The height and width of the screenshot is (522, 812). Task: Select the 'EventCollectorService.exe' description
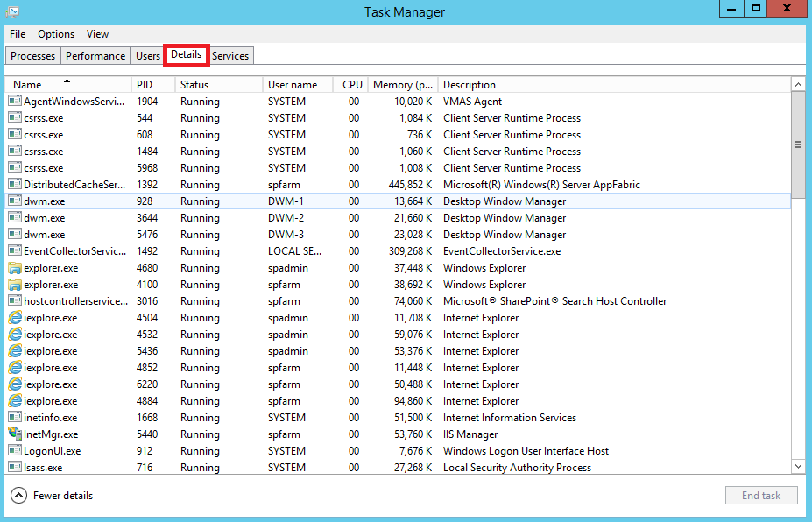point(502,251)
